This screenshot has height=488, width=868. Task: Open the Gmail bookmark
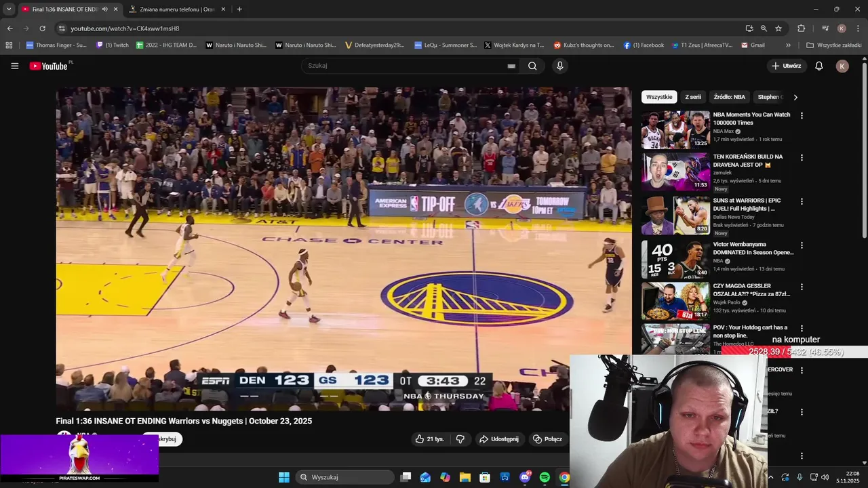tap(753, 45)
